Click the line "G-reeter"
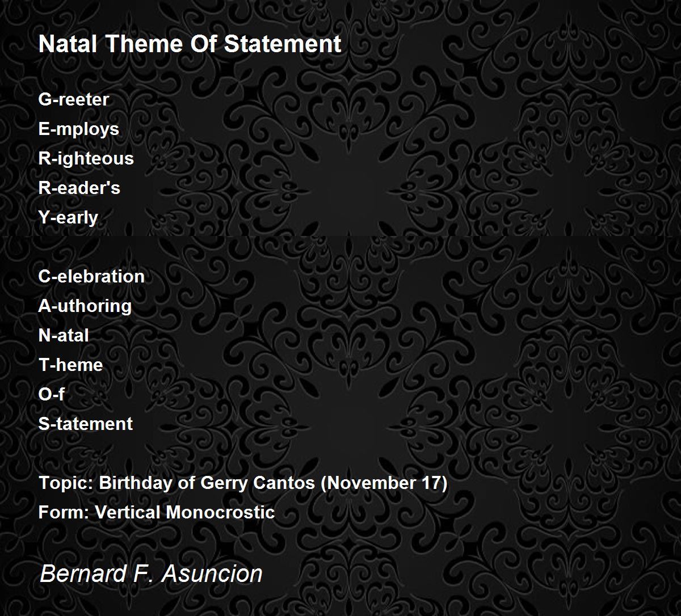Viewport: 681px width, 616px height. (74, 99)
